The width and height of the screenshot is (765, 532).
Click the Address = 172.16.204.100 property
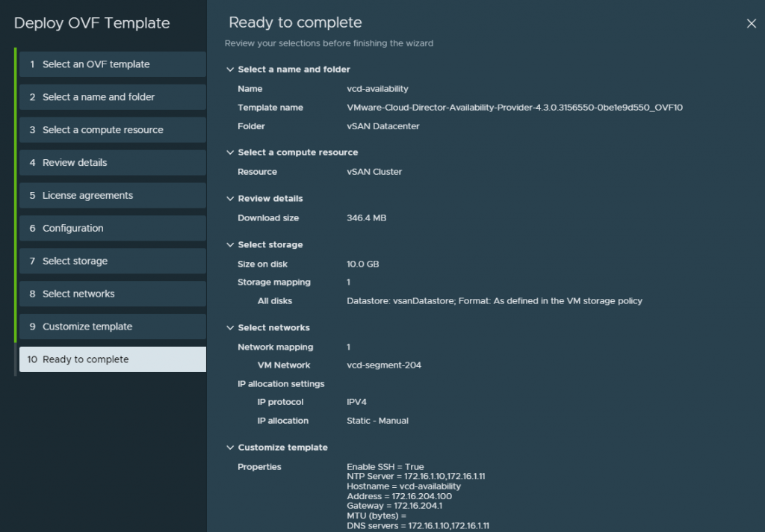click(399, 496)
